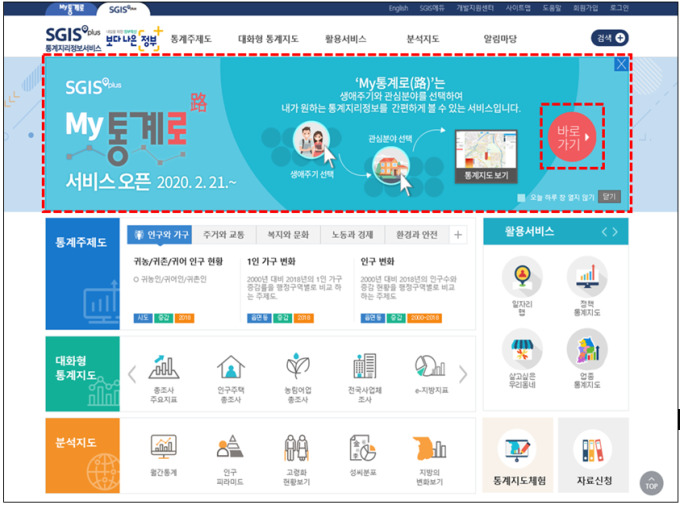Screen dimensions: 680x505
Task: Click the 통계지도 보기 thumbnail in banner
Action: click(x=486, y=157)
